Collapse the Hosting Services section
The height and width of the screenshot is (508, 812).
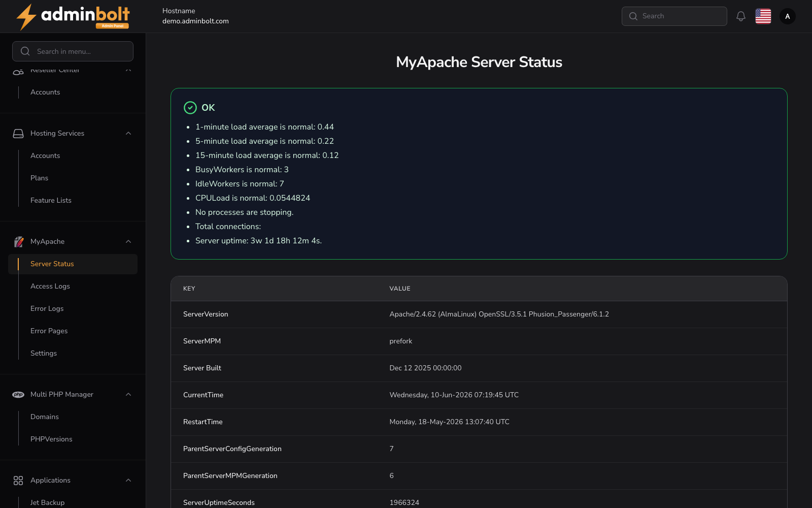click(128, 134)
